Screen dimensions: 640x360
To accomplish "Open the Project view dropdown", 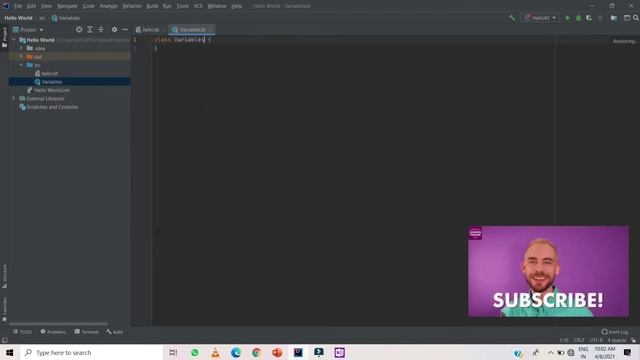I will coord(28,29).
